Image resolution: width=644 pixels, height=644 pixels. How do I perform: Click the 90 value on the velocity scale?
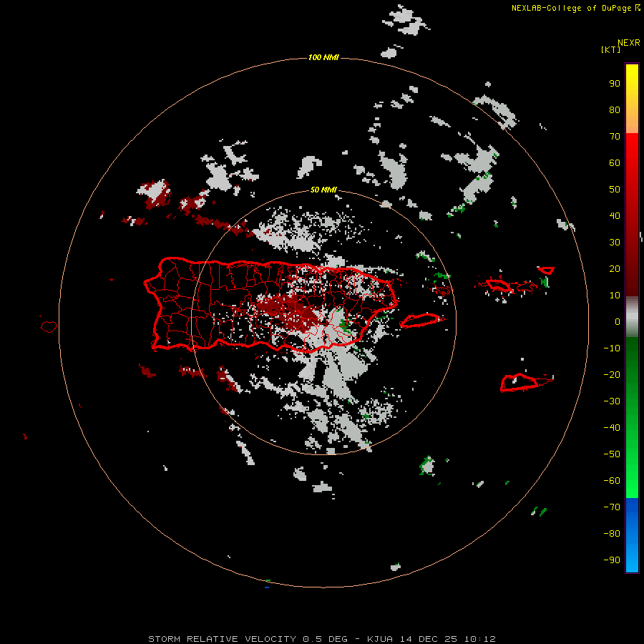615,84
